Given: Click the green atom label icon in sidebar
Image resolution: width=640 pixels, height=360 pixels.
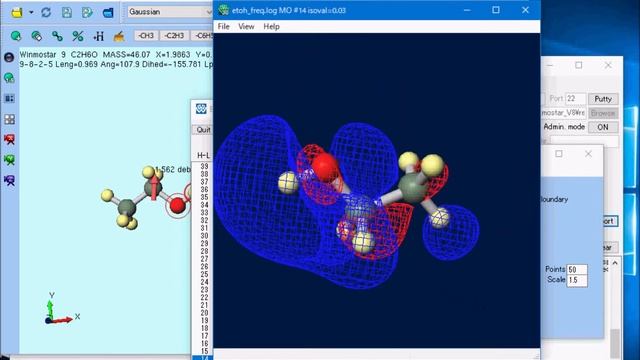Looking at the screenshot, I should point(9,78).
